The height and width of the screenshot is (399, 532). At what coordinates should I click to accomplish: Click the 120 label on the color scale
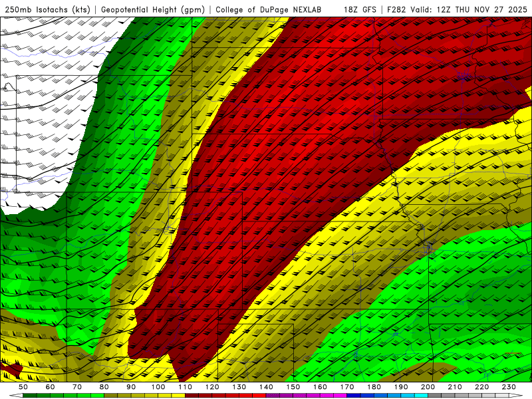coord(212,387)
